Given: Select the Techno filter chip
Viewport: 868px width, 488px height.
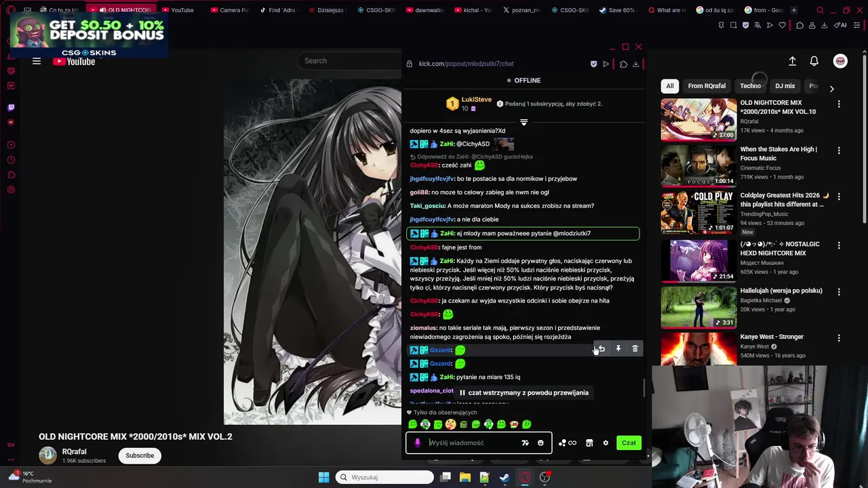Looking at the screenshot, I should [x=750, y=86].
